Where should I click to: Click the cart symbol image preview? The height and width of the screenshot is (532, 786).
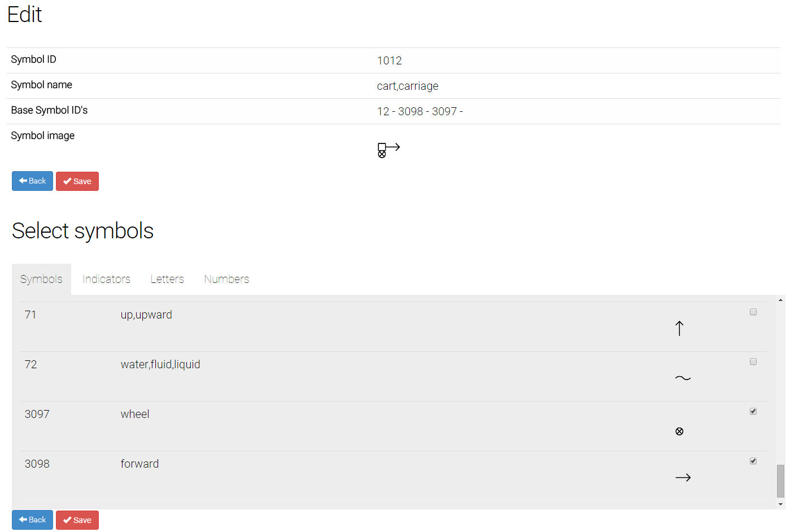click(388, 150)
